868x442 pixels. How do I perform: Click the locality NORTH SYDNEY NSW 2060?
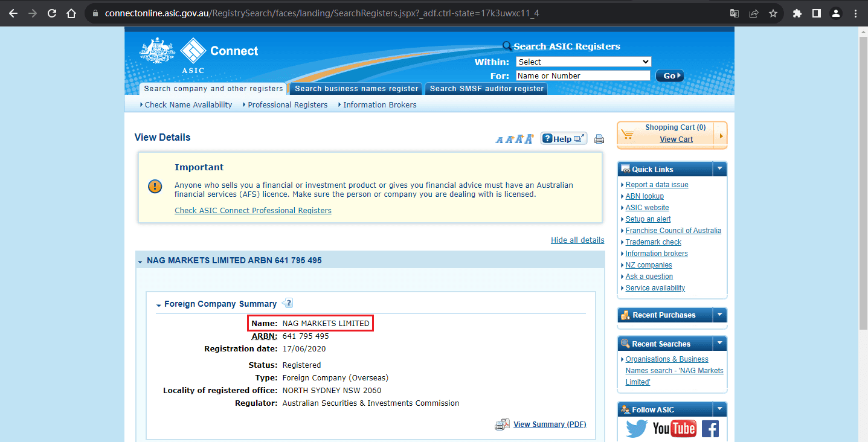pos(332,391)
